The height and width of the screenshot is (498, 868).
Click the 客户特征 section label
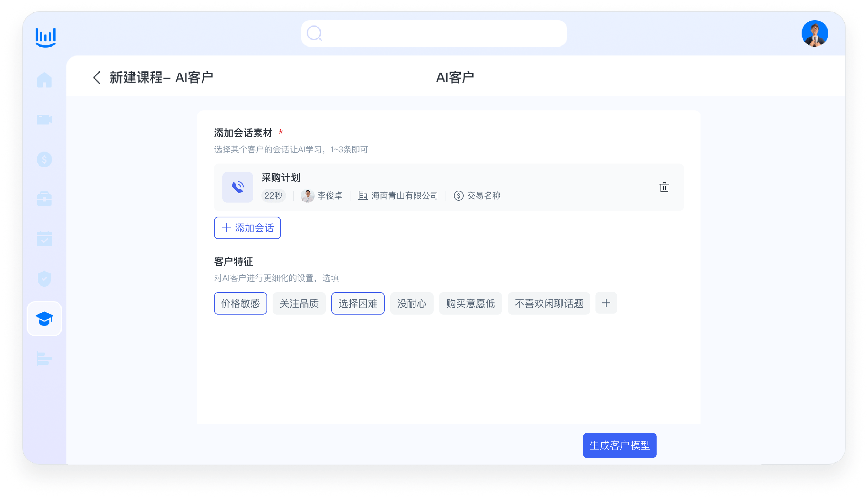tap(234, 262)
